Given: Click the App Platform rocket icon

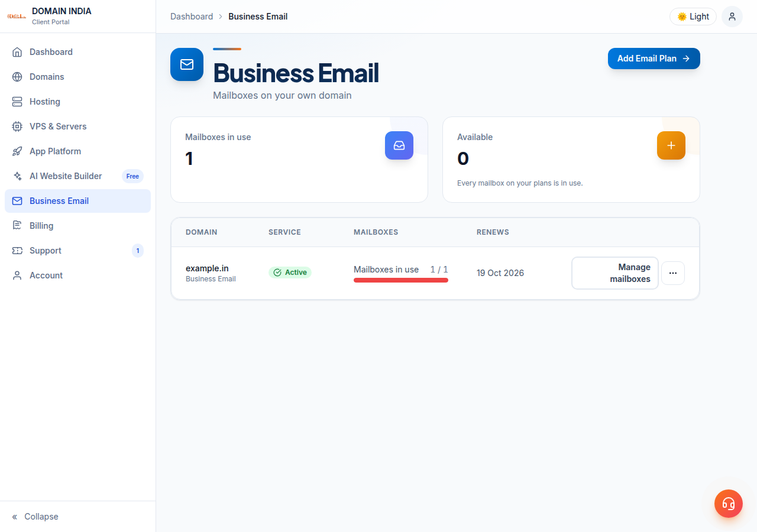Looking at the screenshot, I should (17, 151).
